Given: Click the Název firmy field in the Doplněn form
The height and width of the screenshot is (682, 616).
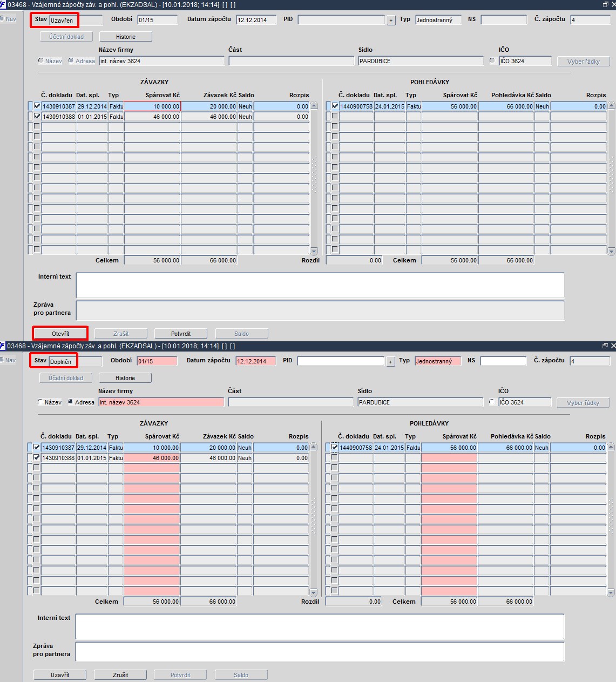Looking at the screenshot, I should point(161,402).
